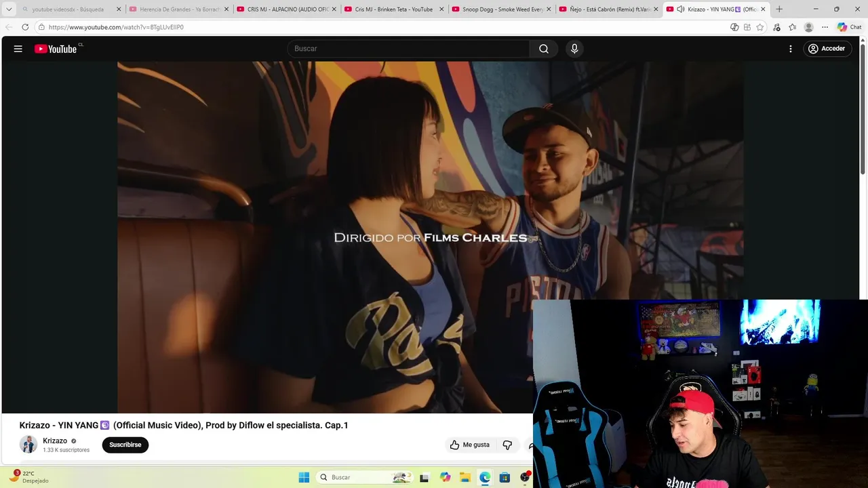Image resolution: width=868 pixels, height=488 pixels.
Task: Click the browser address bar URL
Action: coord(116,27)
